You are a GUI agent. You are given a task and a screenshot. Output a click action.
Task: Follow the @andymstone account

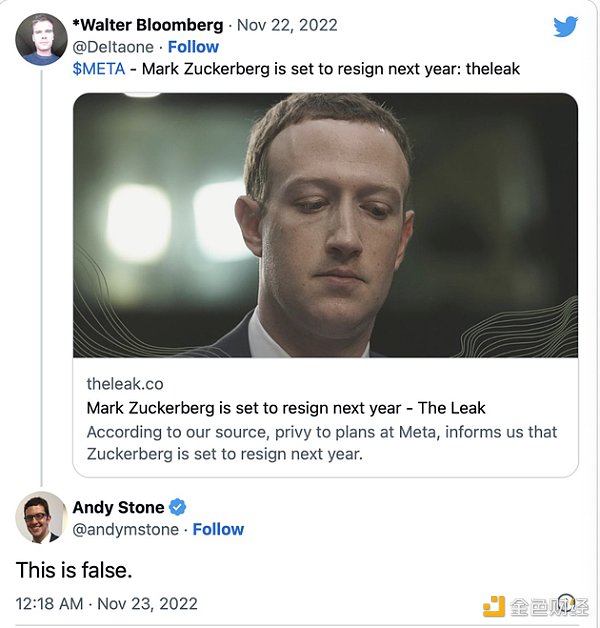pyautogui.click(x=218, y=529)
